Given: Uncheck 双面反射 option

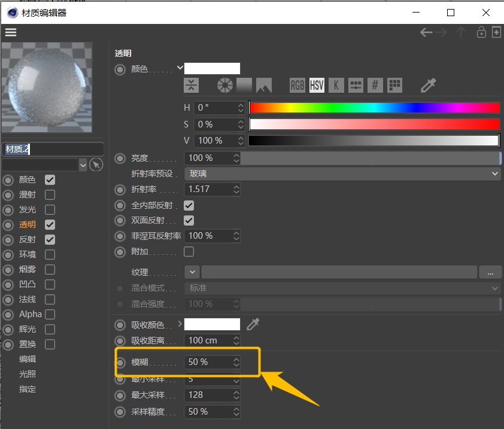Looking at the screenshot, I should [189, 220].
